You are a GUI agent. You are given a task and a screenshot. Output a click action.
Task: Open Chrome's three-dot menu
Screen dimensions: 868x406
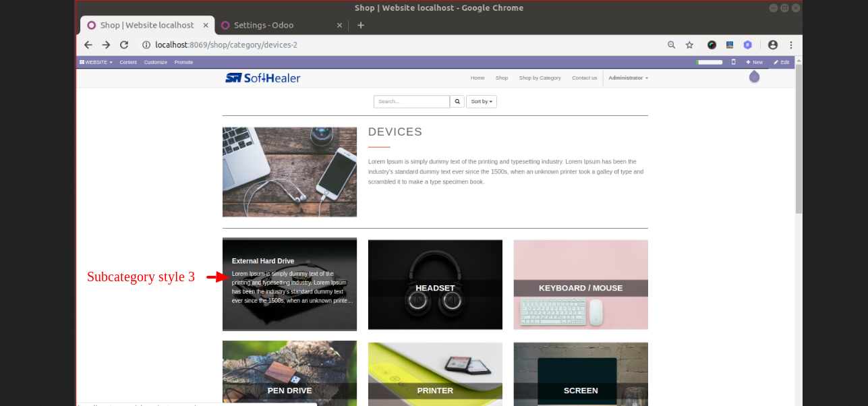pyautogui.click(x=791, y=45)
